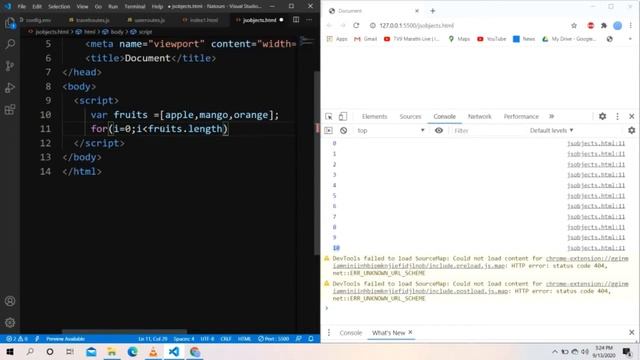The width and height of the screenshot is (640, 360).
Task: Expand hidden bookmarks chevron
Action: 630,39
